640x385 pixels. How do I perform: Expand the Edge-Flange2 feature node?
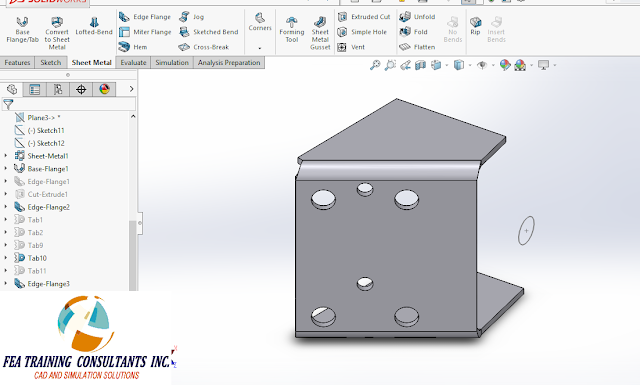[6, 207]
